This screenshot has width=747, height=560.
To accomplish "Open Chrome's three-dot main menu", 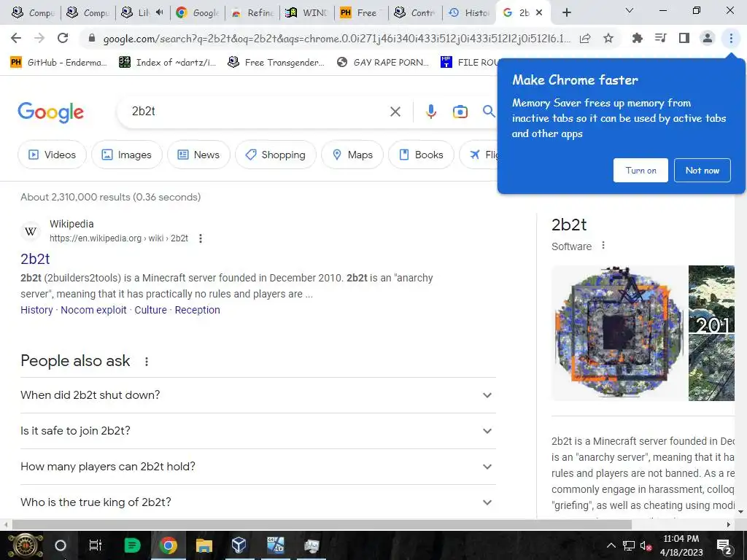I will click(x=731, y=38).
